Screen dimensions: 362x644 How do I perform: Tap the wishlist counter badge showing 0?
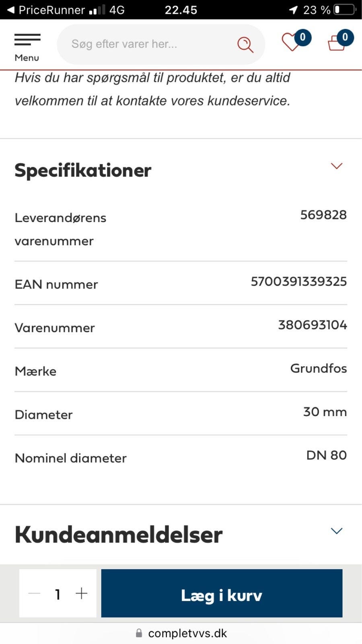pyautogui.click(x=303, y=37)
